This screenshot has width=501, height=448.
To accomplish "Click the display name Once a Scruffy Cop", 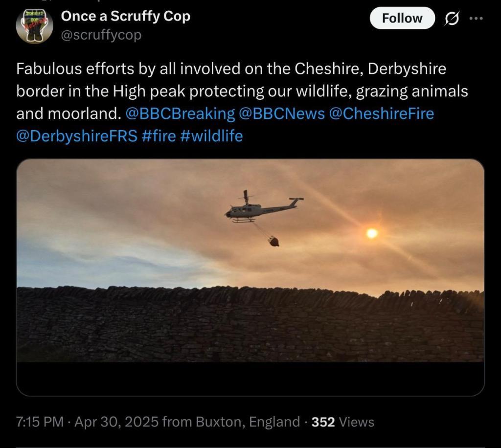I will click(125, 16).
